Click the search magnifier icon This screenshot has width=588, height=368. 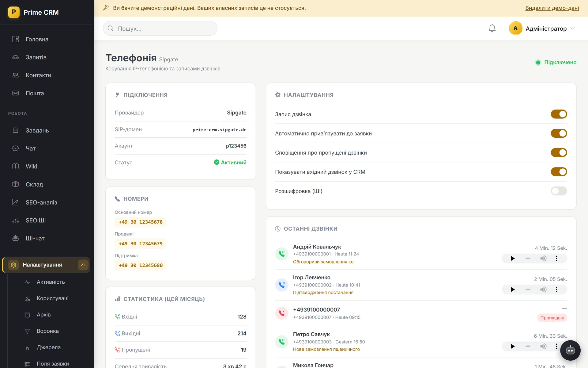(111, 28)
